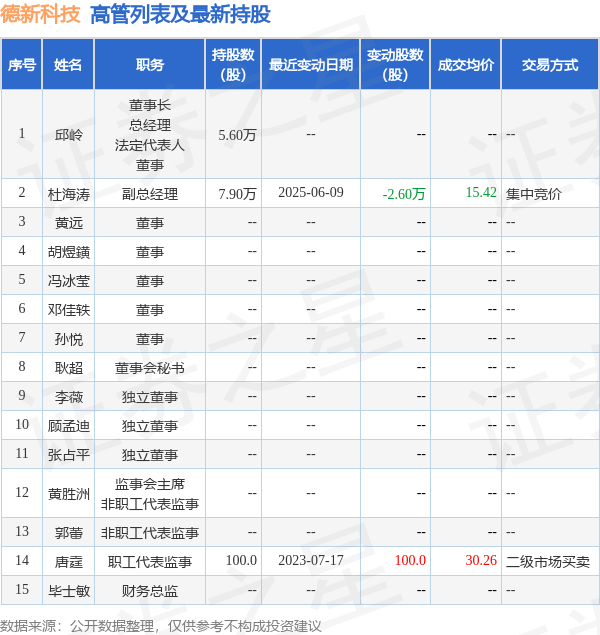The height and width of the screenshot is (635, 600).
Task: Click 非职工代表监事 in 郭蕾's row
Action: (150, 533)
